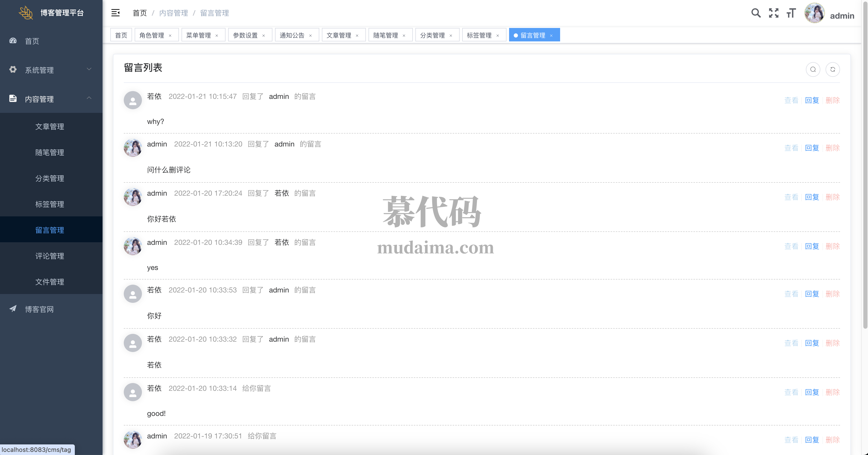This screenshot has height=455, width=868.
Task: Click the header search magnifier icon
Action: (x=756, y=13)
